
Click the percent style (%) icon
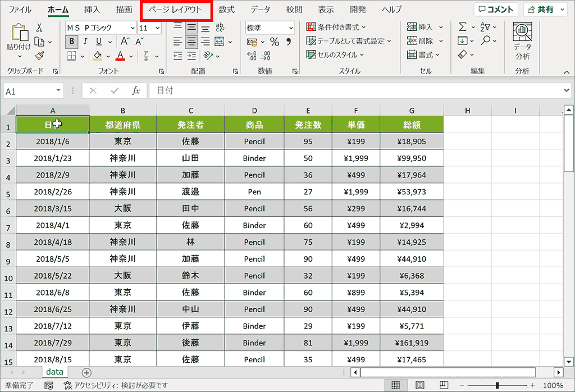[273, 42]
